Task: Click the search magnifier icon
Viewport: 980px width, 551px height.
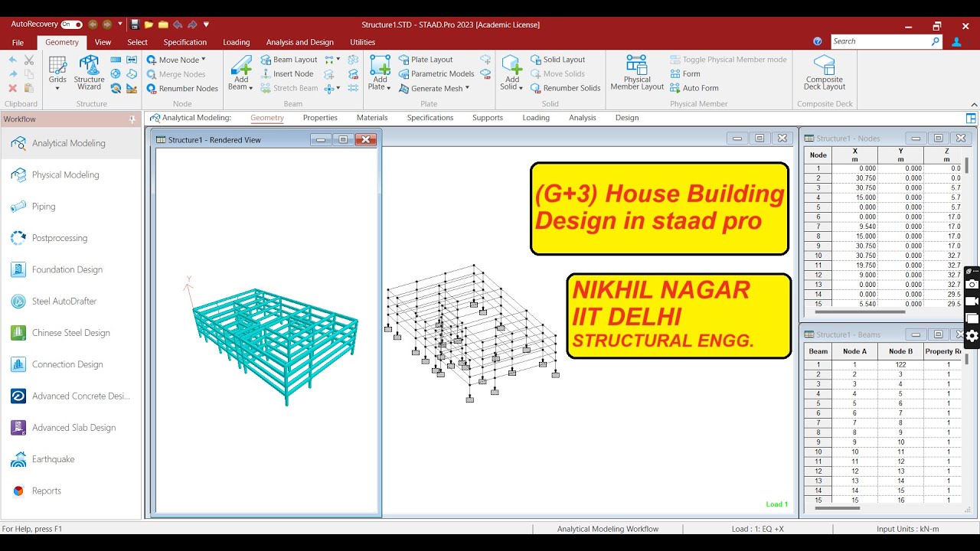Action: (x=935, y=41)
